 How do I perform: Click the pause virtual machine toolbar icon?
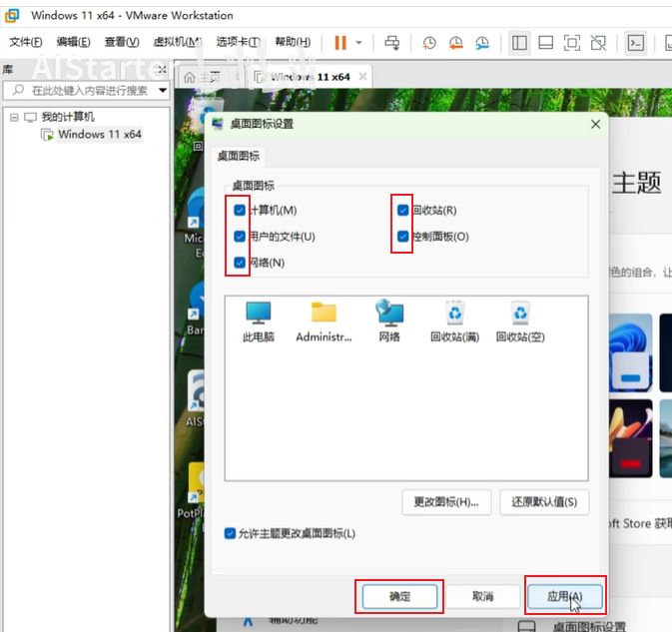pos(340,43)
